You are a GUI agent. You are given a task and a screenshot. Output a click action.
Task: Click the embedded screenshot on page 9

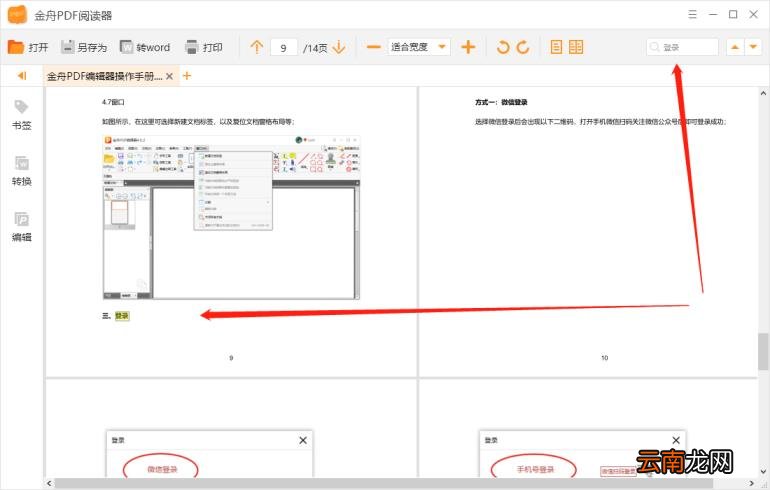pyautogui.click(x=231, y=217)
